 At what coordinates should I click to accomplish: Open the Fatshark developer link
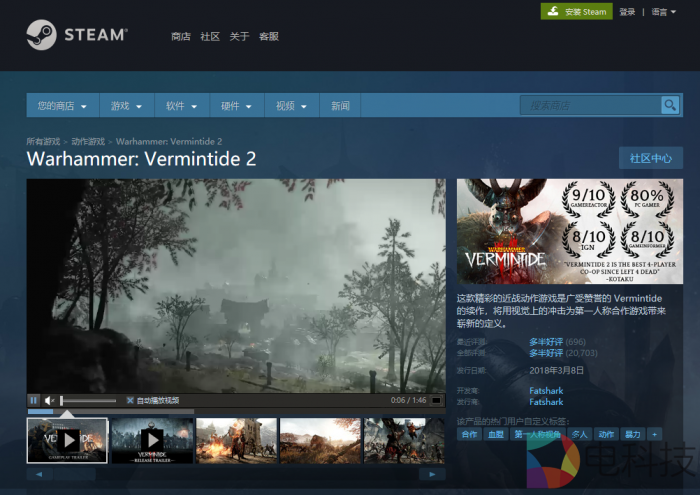click(x=546, y=390)
